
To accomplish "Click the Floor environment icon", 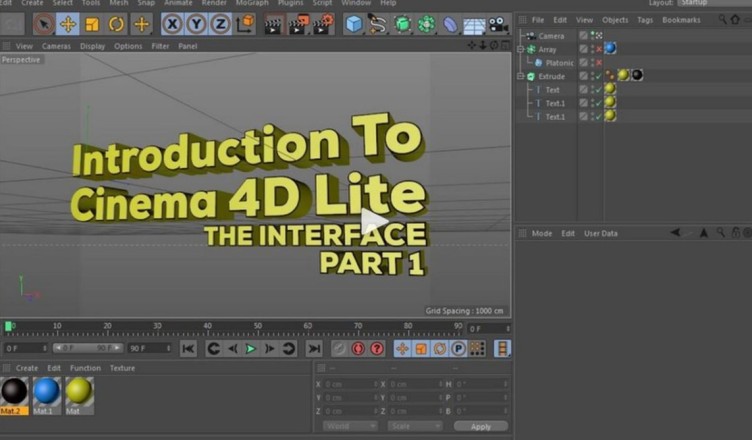I will click(474, 25).
